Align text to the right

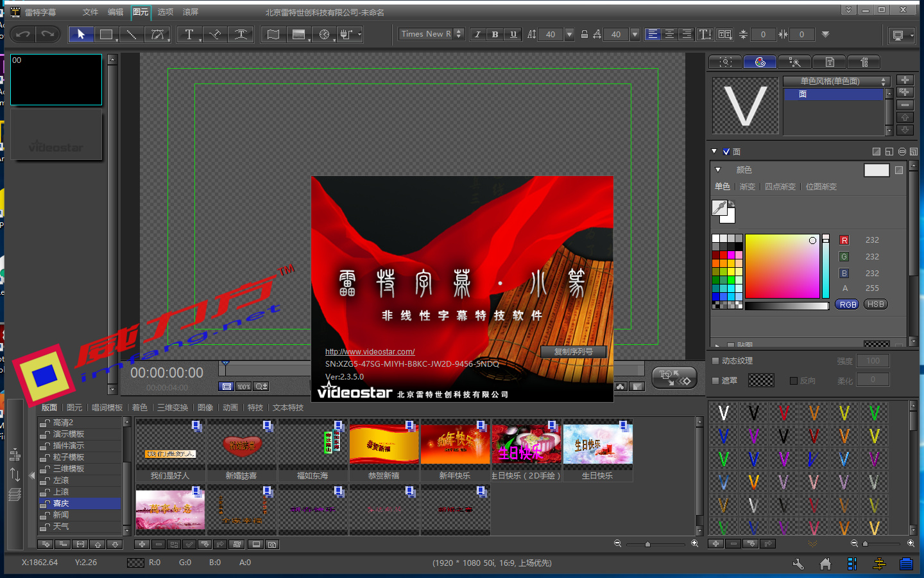(687, 34)
